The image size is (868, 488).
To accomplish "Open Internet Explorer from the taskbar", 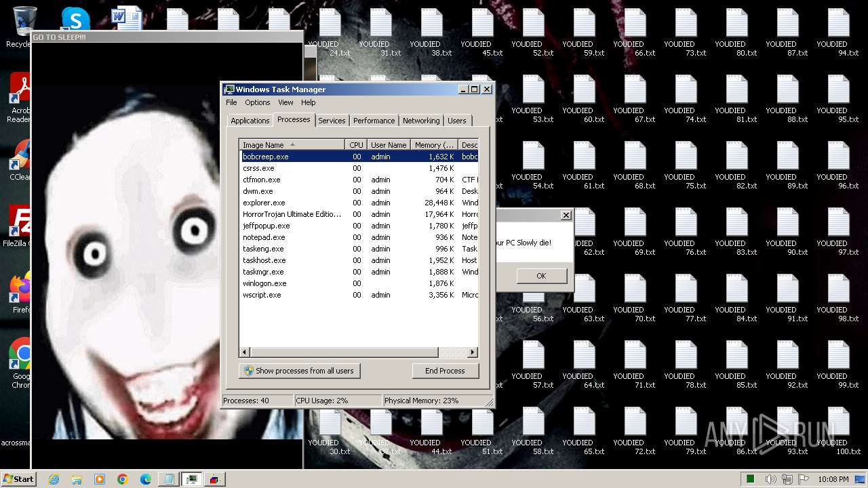I will (x=54, y=479).
